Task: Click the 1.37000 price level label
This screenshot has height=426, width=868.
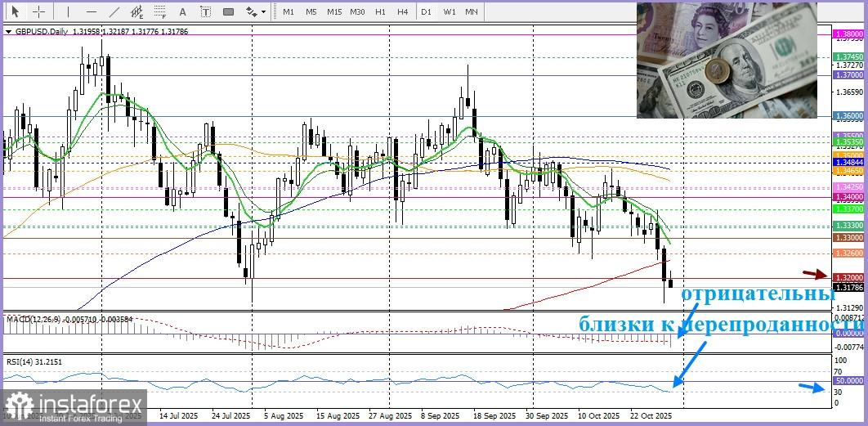Action: point(848,74)
